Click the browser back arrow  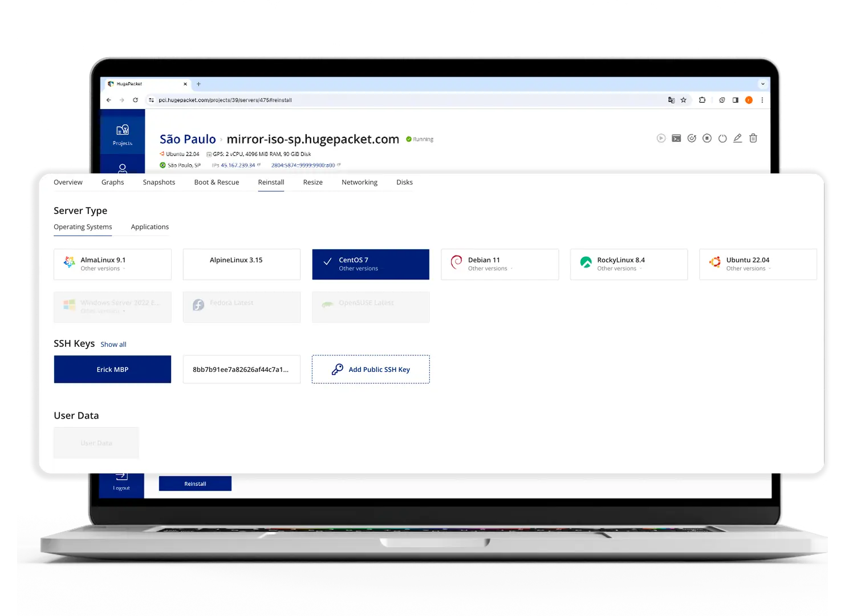[109, 100]
